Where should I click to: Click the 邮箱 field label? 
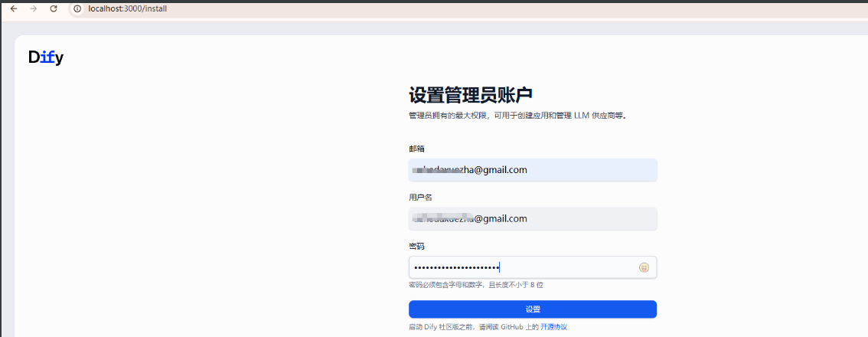(x=416, y=149)
